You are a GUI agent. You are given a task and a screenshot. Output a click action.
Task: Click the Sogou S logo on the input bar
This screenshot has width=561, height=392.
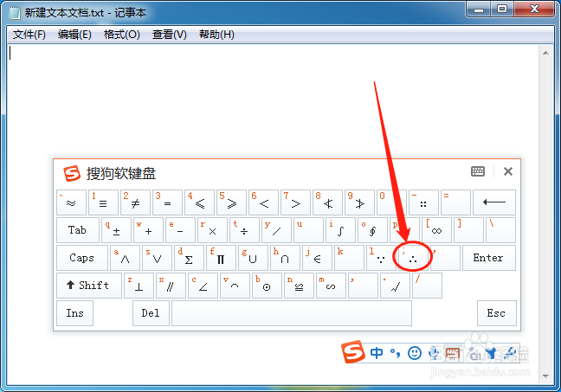click(x=352, y=351)
